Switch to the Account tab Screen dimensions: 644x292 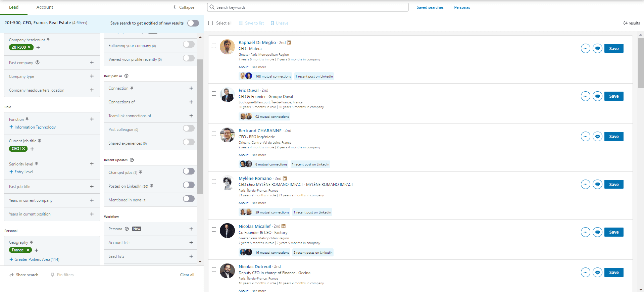click(x=45, y=7)
